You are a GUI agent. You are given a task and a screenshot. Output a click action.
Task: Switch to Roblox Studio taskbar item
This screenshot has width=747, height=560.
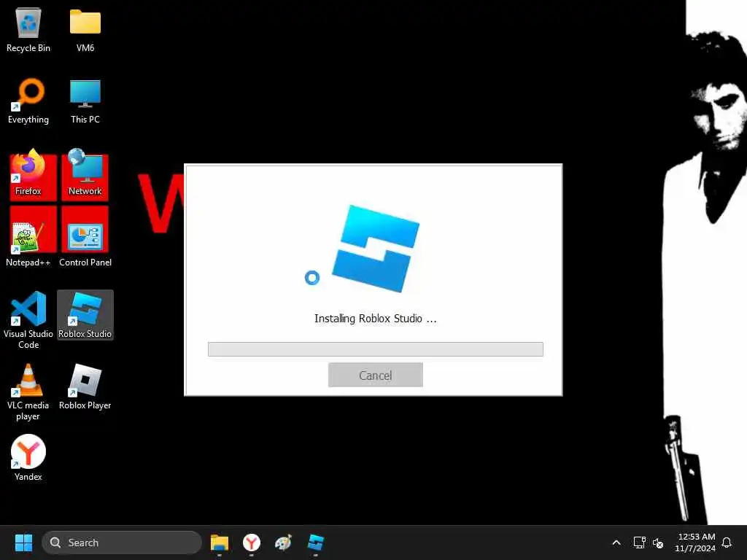[315, 542]
